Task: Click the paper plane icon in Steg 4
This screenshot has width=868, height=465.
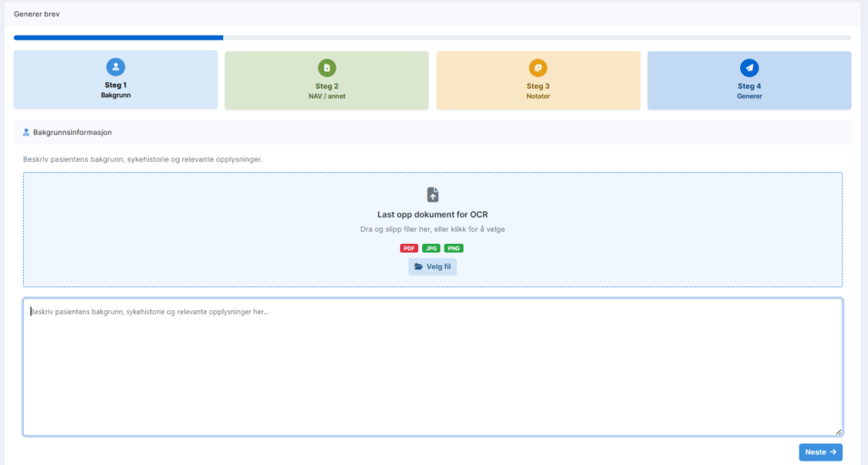Action: tap(749, 68)
